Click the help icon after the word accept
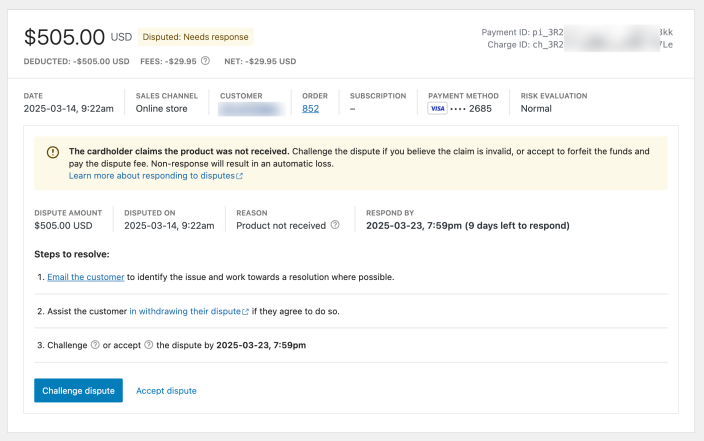 (149, 345)
